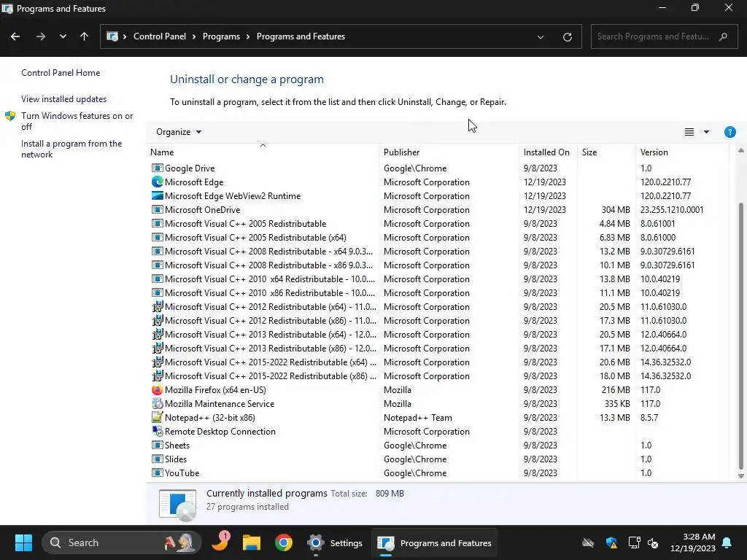
Task: Click the Visual C++ 2012 (x64) installer icon
Action: pos(157,307)
